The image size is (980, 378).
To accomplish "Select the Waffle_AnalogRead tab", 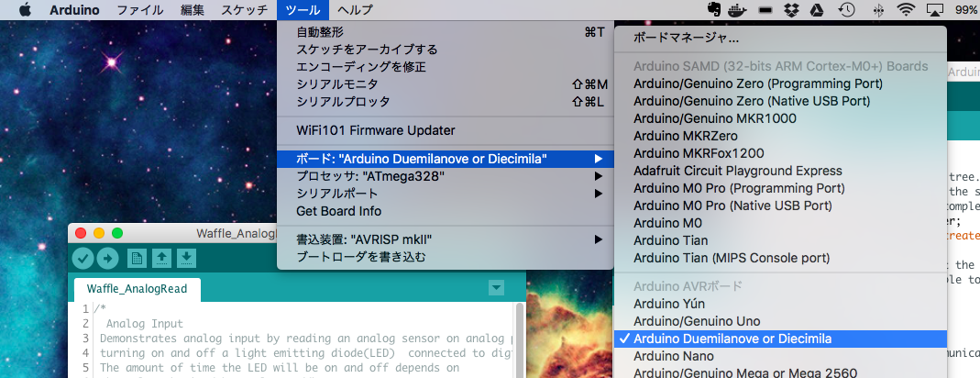I will click(137, 288).
